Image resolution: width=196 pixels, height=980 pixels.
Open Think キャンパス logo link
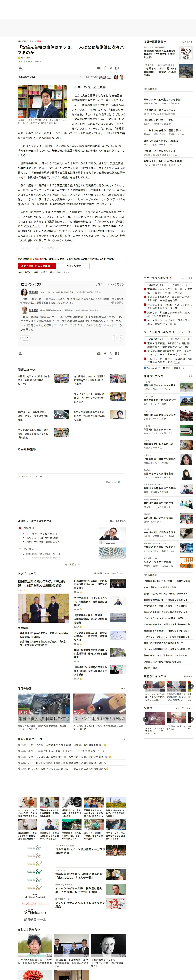35,912
